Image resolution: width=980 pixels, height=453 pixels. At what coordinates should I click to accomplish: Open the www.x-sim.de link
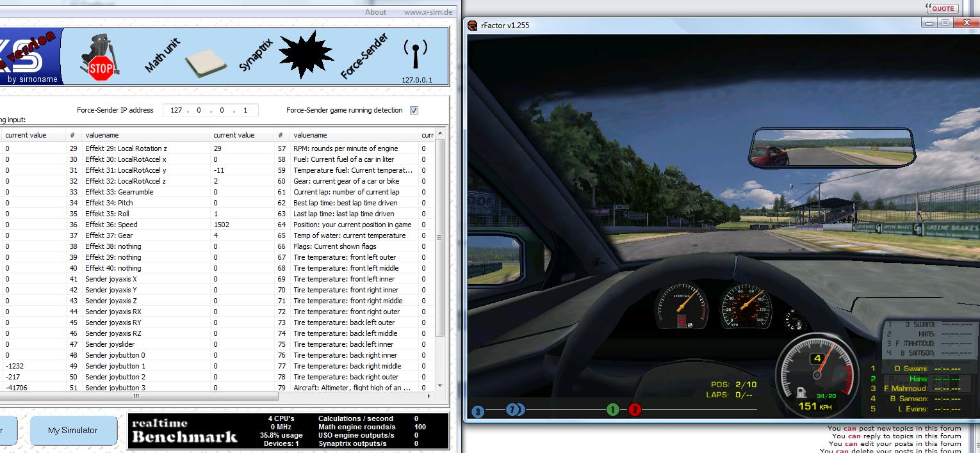pyautogui.click(x=428, y=12)
